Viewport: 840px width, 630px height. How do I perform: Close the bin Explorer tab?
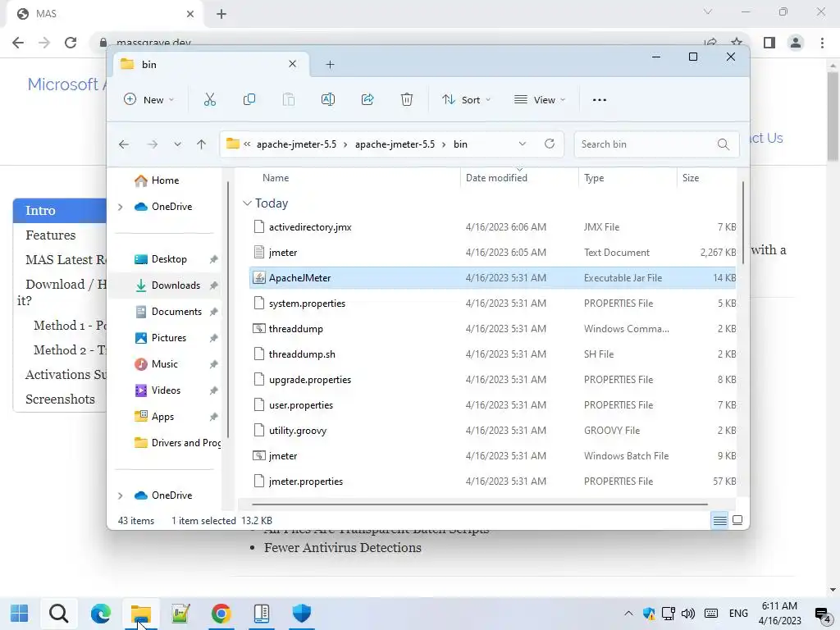click(x=292, y=64)
